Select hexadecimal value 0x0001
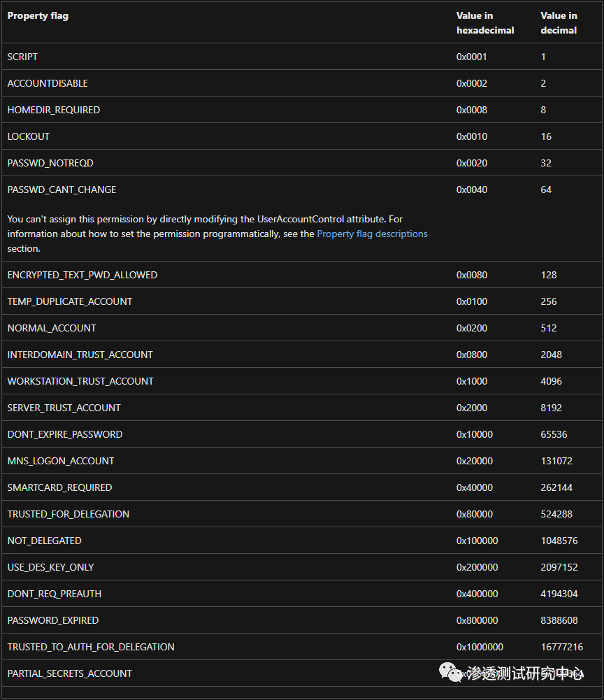This screenshot has height=700, width=604. point(471,57)
